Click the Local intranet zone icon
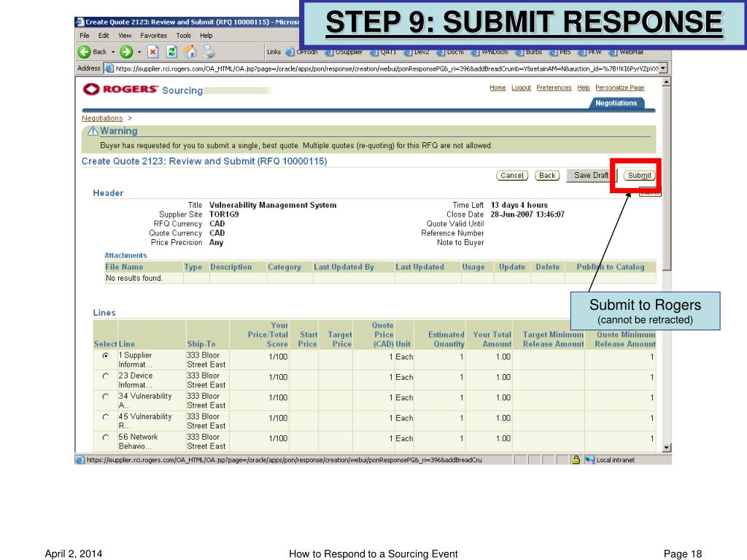 589,460
